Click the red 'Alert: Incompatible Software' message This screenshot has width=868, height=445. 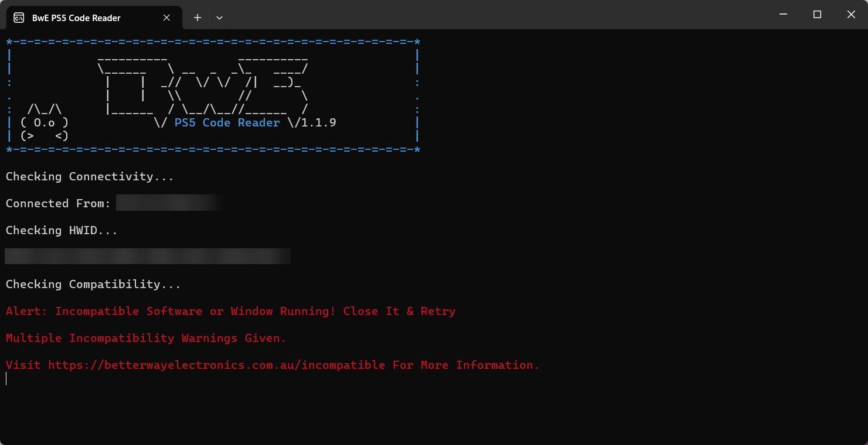(230, 311)
